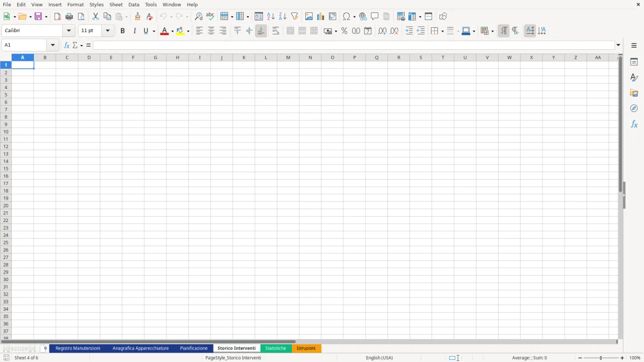Enable AutoFilter on the data
Screen dimensions: 644x362
coord(295,16)
